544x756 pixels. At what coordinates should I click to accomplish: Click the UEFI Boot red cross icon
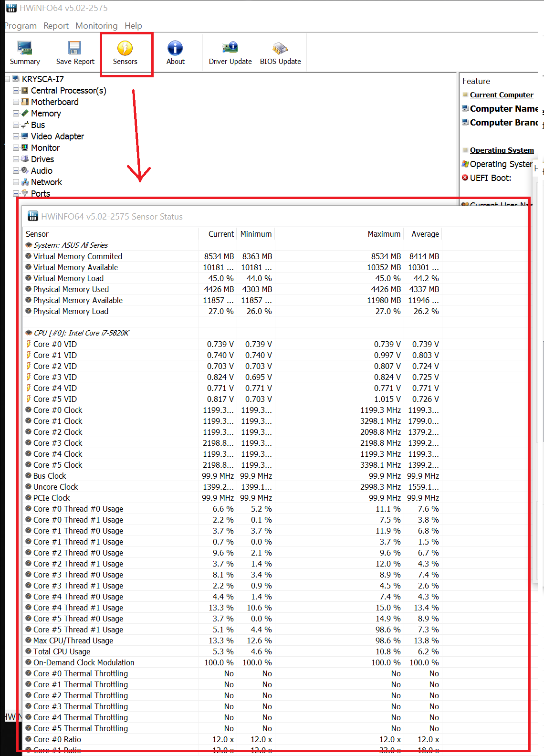point(465,178)
